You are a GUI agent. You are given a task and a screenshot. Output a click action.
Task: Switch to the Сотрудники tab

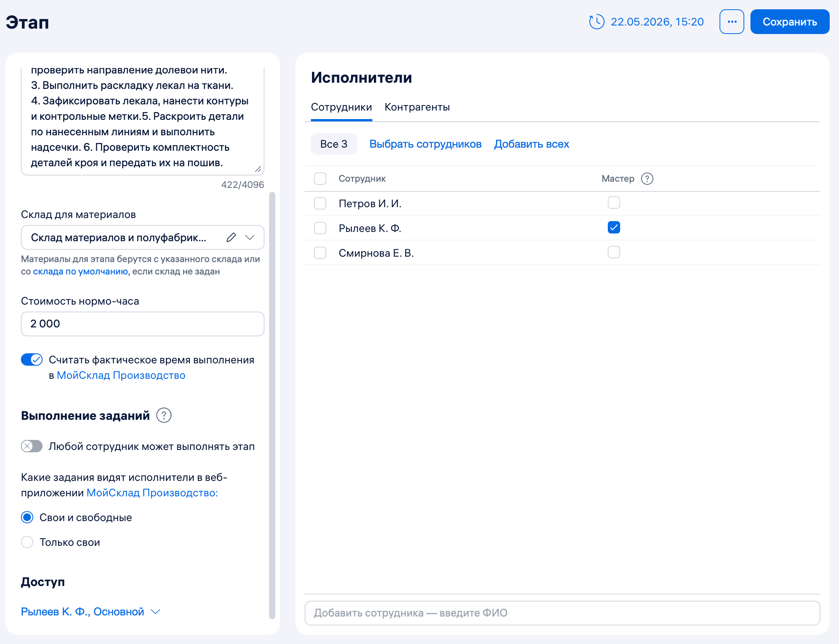341,107
